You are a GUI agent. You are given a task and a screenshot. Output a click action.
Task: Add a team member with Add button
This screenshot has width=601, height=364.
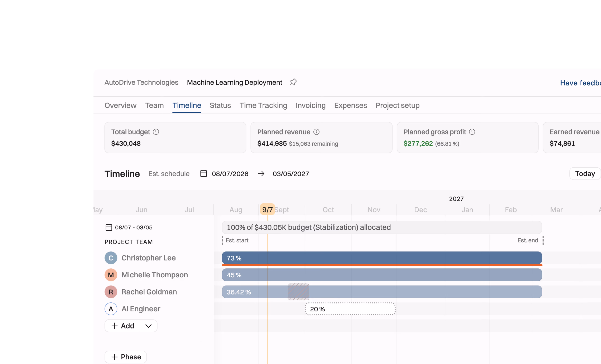(122, 326)
